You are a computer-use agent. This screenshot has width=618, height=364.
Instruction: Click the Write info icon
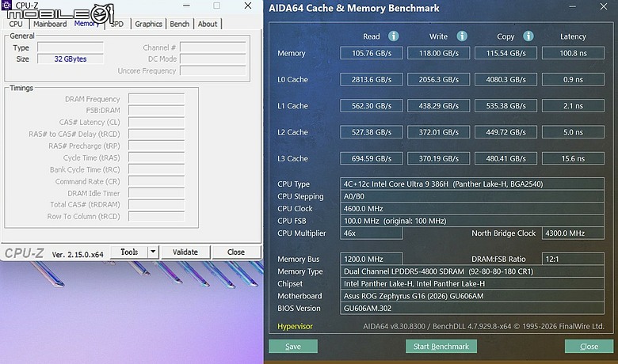(462, 36)
